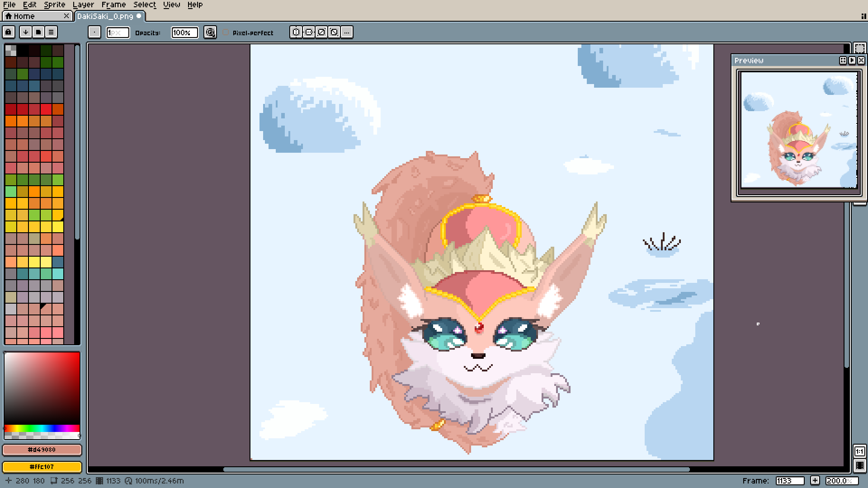This screenshot has width=868, height=488.
Task: Open the brush type selector button
Action: click(94, 32)
